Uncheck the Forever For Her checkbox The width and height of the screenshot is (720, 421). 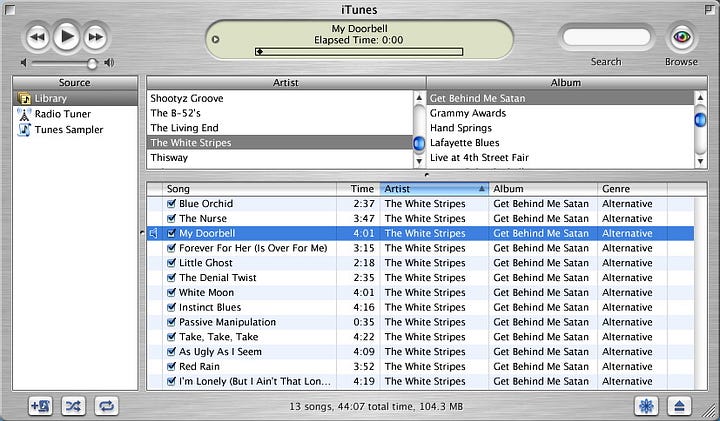(171, 248)
